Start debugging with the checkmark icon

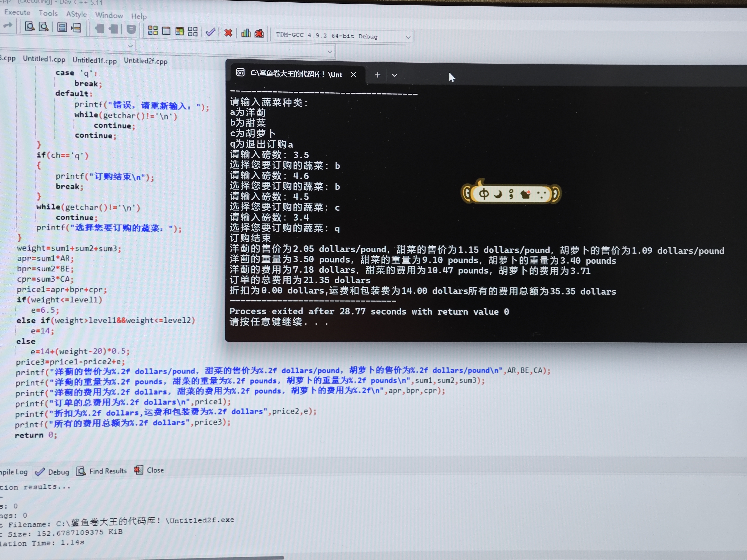point(210,32)
